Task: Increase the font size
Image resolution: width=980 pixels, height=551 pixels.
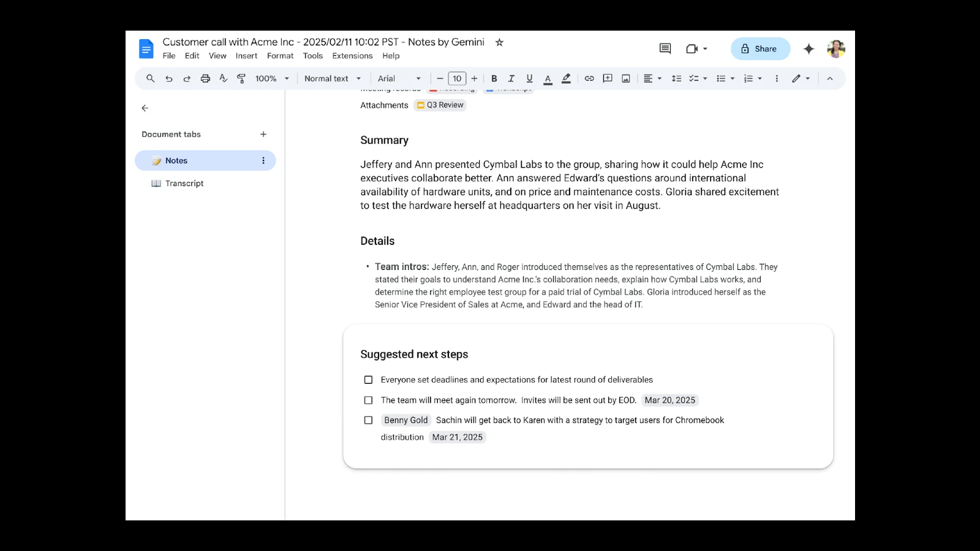Action: click(474, 78)
